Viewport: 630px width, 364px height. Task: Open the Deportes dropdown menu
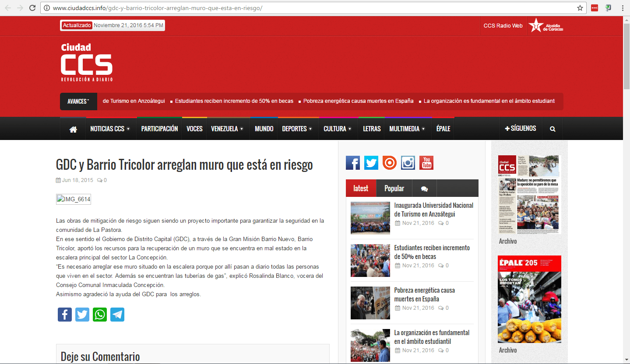[297, 129]
